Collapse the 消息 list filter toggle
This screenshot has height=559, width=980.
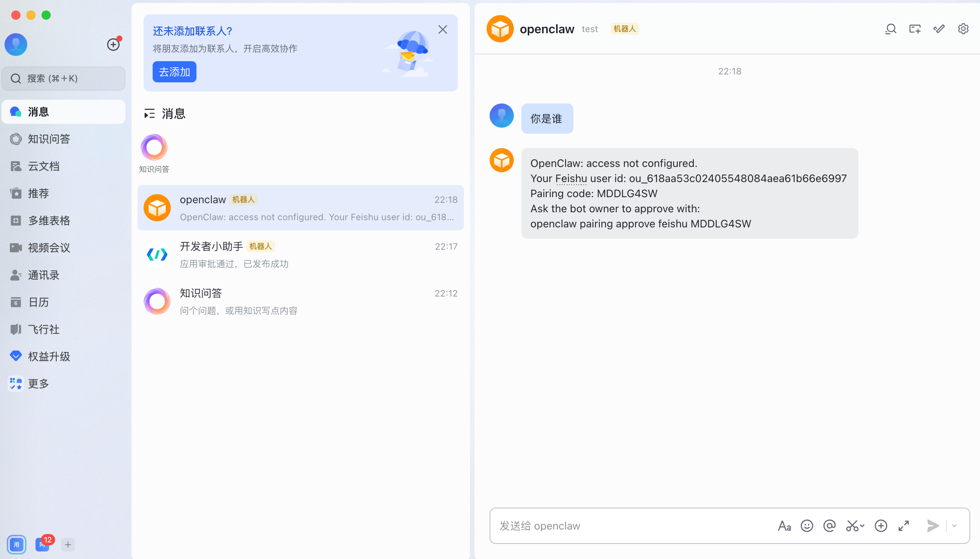click(x=149, y=114)
